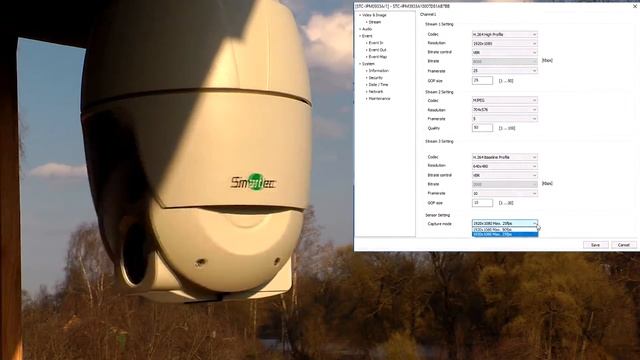This screenshot has width=640, height=360.
Task: Open the Stream 1 Resolution dropdown
Action: coord(504,43)
